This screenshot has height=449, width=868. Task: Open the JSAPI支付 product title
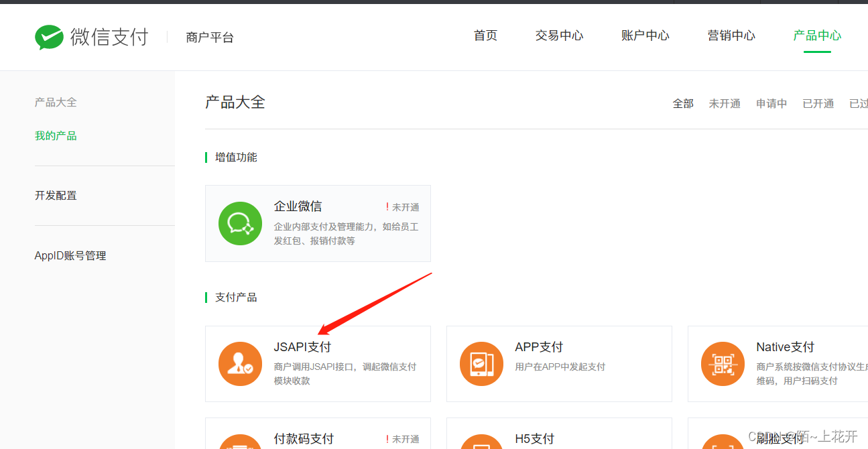point(302,347)
